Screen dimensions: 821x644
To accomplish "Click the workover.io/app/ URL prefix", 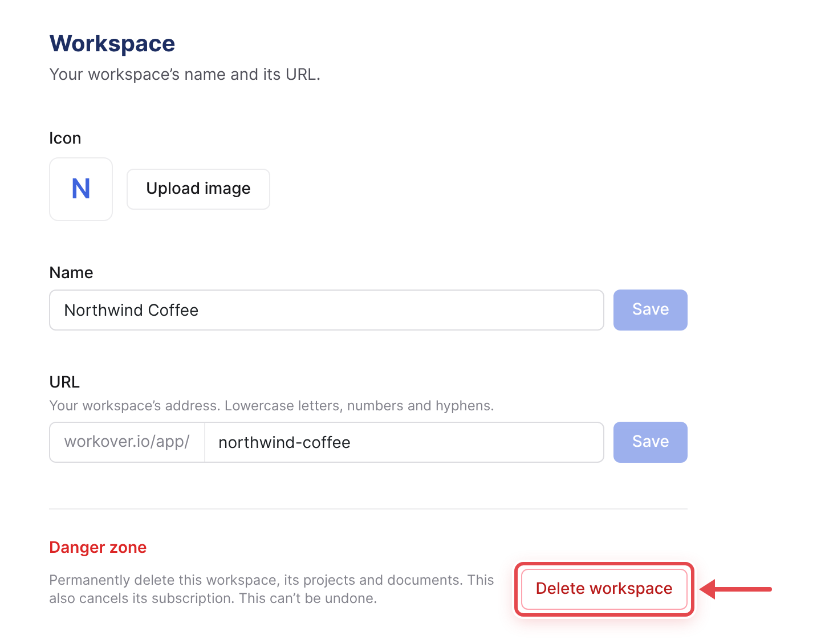I will (127, 442).
